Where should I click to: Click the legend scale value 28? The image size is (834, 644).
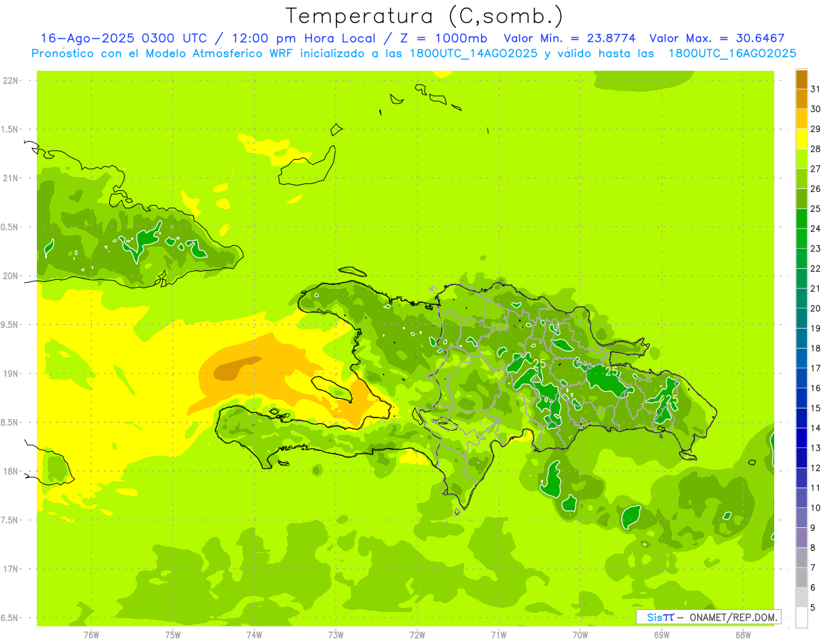816,149
